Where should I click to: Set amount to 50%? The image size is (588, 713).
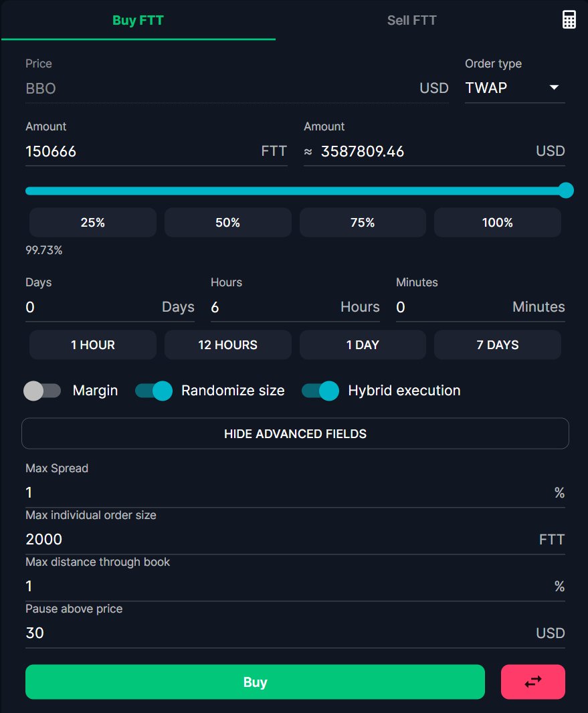[228, 222]
